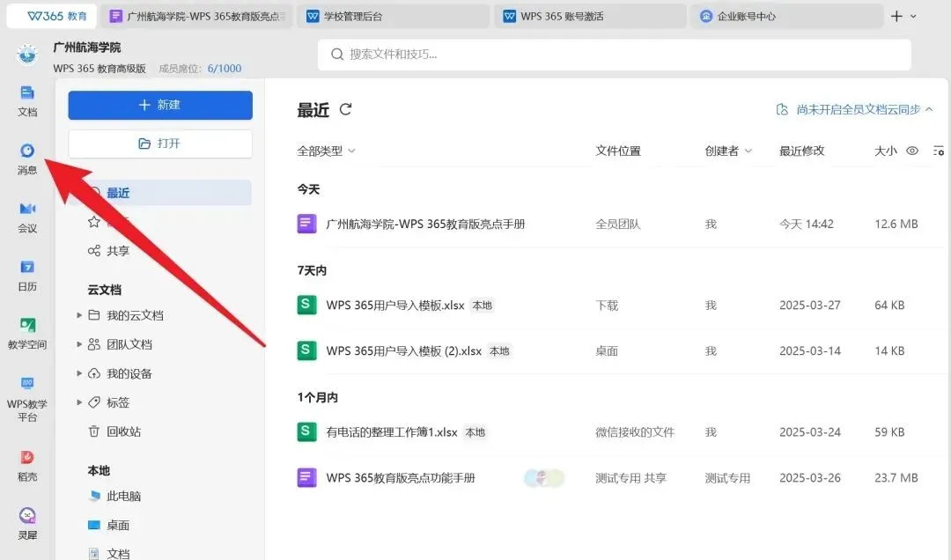Open the 教学空间 sidebar icon
Image resolution: width=951 pixels, height=560 pixels.
pos(27,334)
